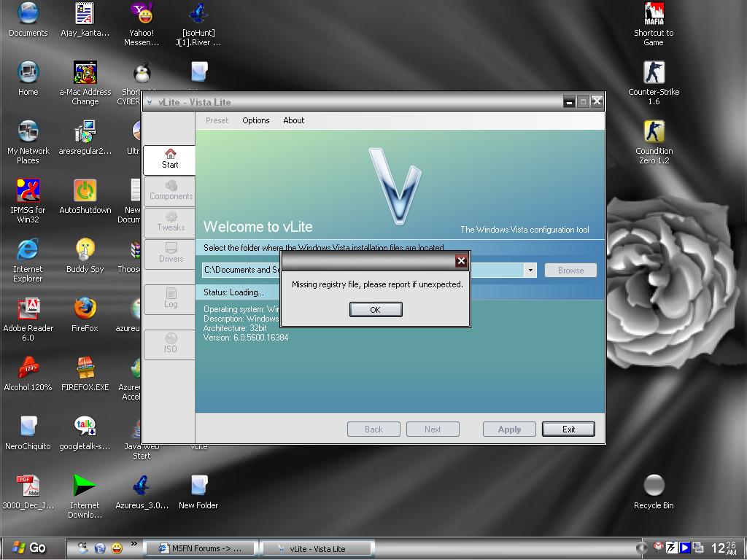The height and width of the screenshot is (560, 747).
Task: Show the Log tab in vLite
Action: (x=169, y=299)
